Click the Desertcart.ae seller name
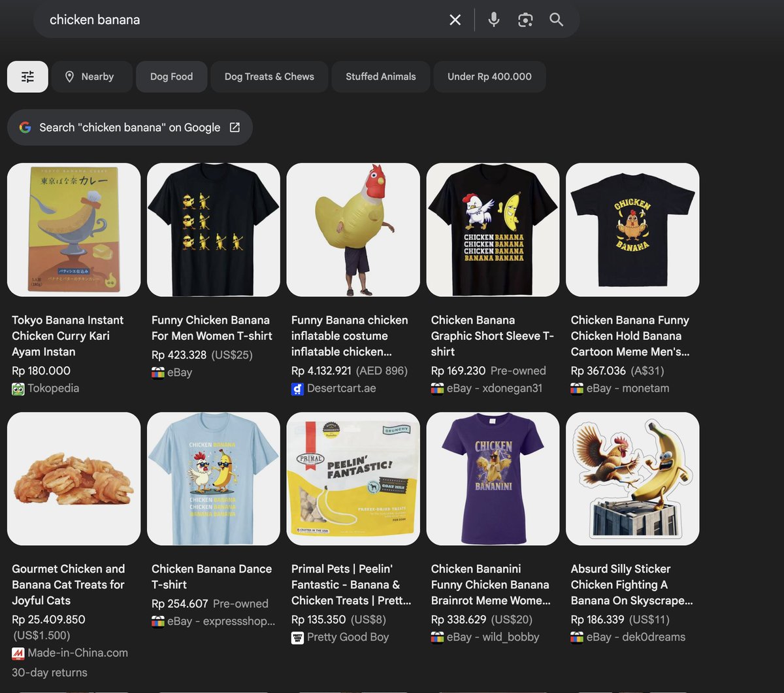784x693 pixels. click(x=342, y=388)
